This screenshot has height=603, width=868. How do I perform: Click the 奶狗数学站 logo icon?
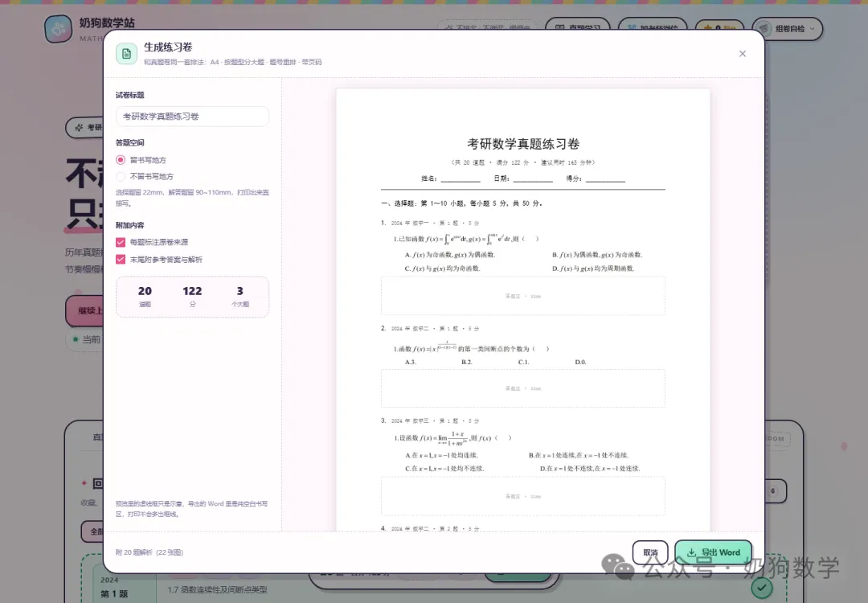(58, 29)
